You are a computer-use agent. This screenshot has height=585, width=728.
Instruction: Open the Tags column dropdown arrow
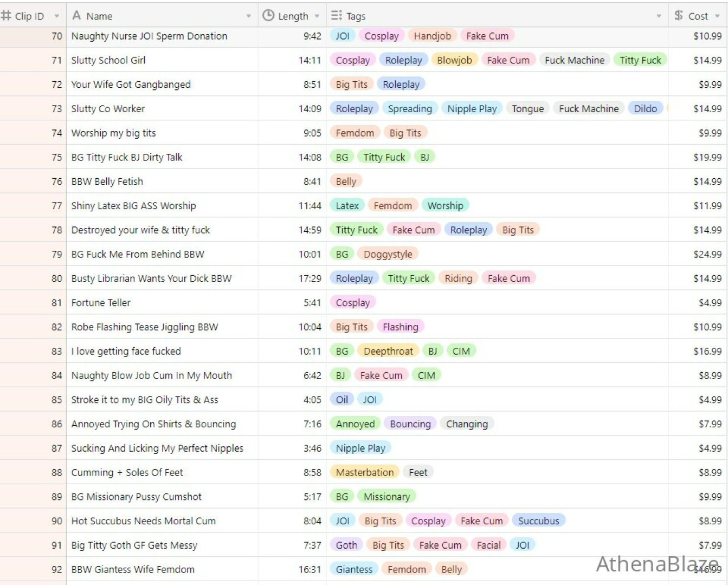[659, 16]
